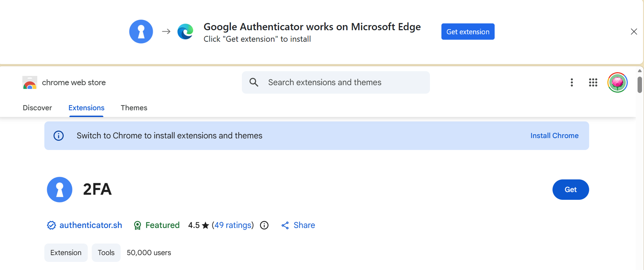Open the authenticator.sh publisher link
The height and width of the screenshot is (270, 644).
(x=91, y=225)
